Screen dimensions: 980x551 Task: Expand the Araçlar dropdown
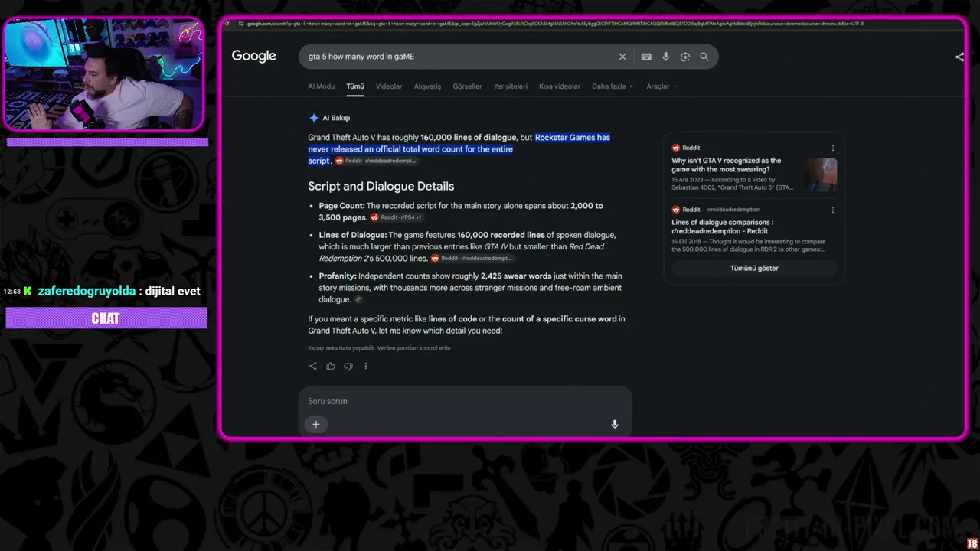tap(661, 86)
